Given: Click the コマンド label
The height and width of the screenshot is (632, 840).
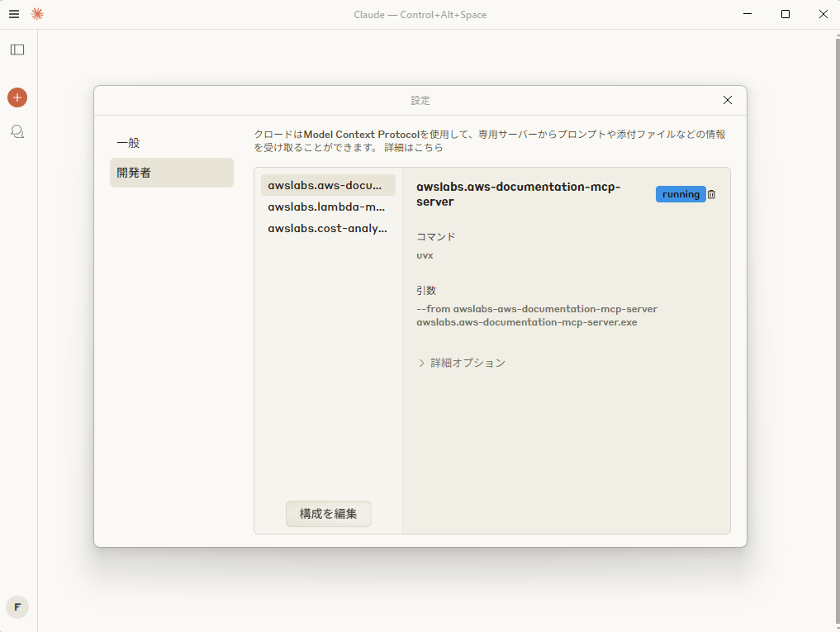Looking at the screenshot, I should [x=435, y=237].
